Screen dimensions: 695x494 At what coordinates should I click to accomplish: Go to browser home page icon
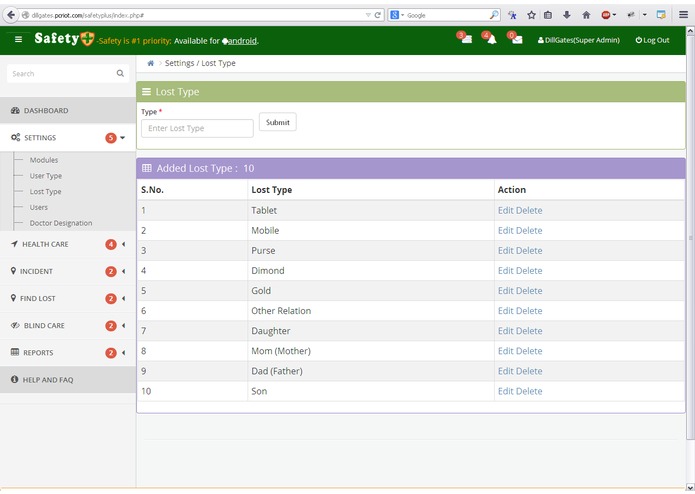pos(586,15)
